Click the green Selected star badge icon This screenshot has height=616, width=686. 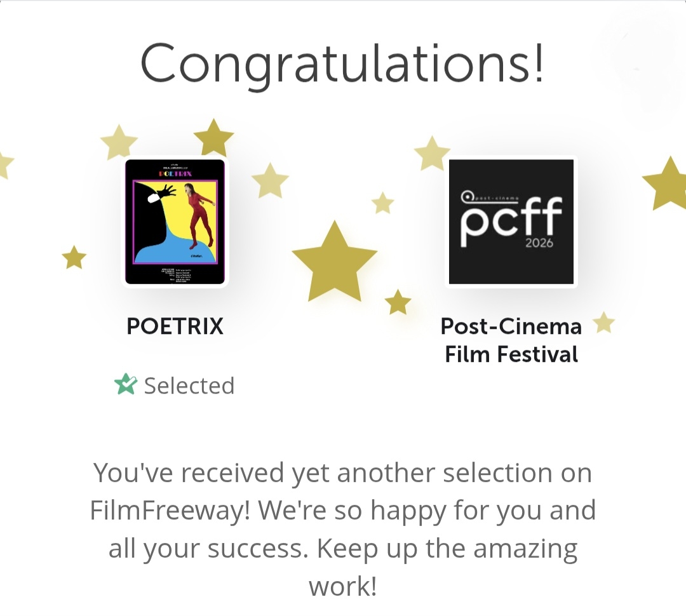[126, 384]
